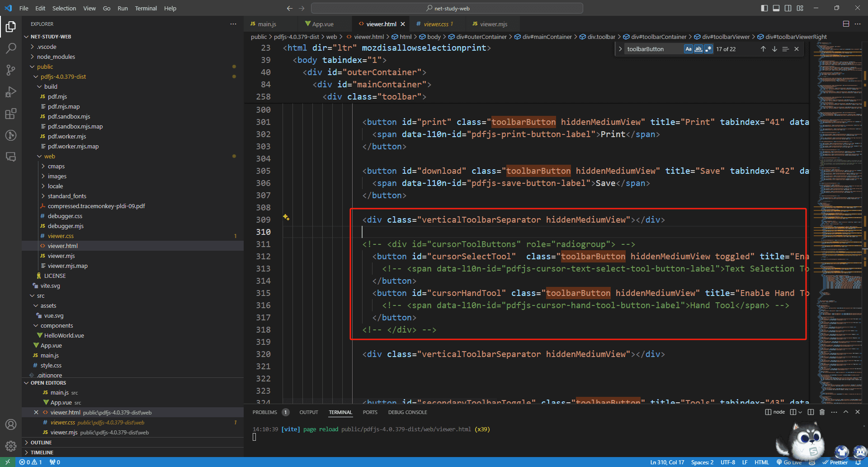The width and height of the screenshot is (868, 467).
Task: Close the viewer.html tab
Action: point(403,24)
